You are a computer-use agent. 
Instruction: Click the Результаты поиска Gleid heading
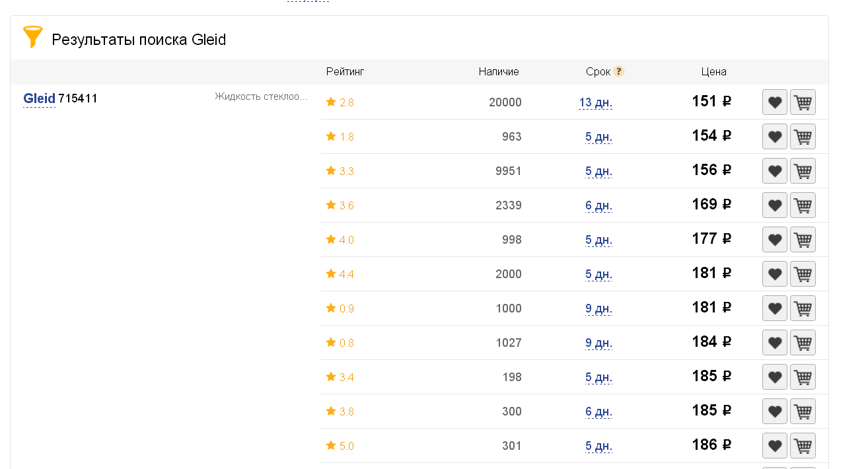point(139,40)
